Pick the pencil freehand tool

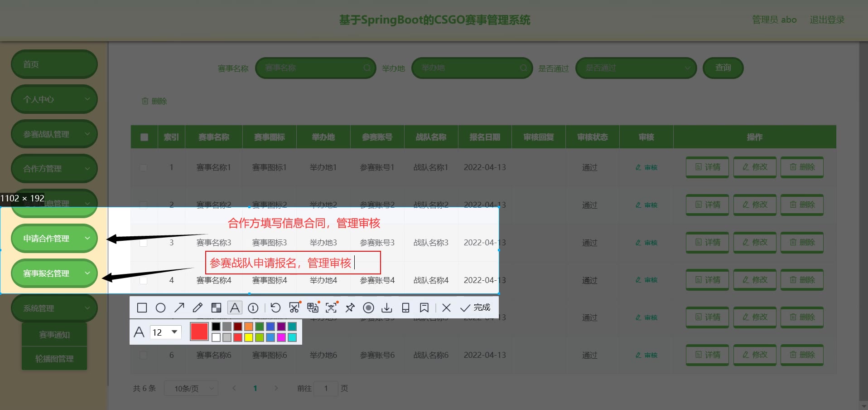pyautogui.click(x=198, y=308)
